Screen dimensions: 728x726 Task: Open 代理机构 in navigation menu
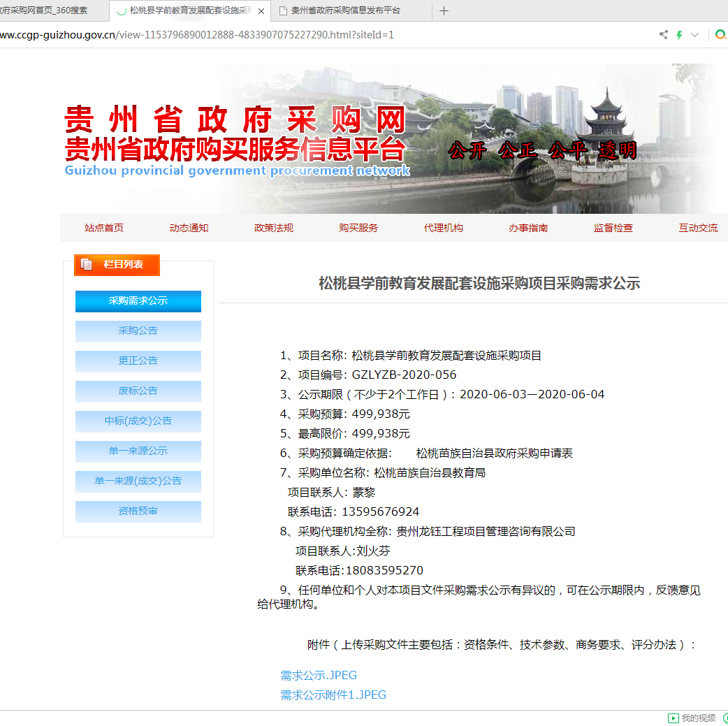[x=444, y=228]
